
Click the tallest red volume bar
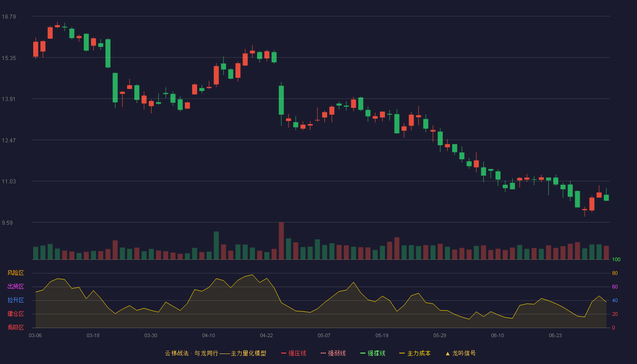point(281,241)
